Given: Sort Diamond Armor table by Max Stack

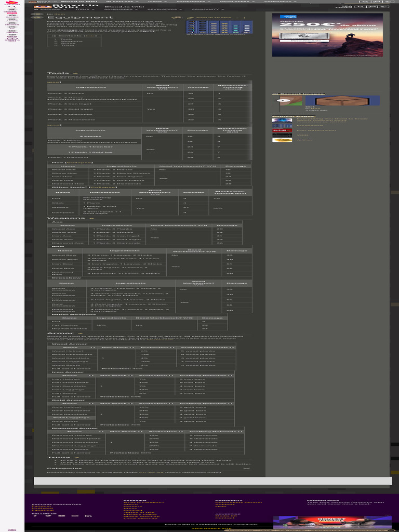Looking at the screenshot, I should click(x=125, y=432).
